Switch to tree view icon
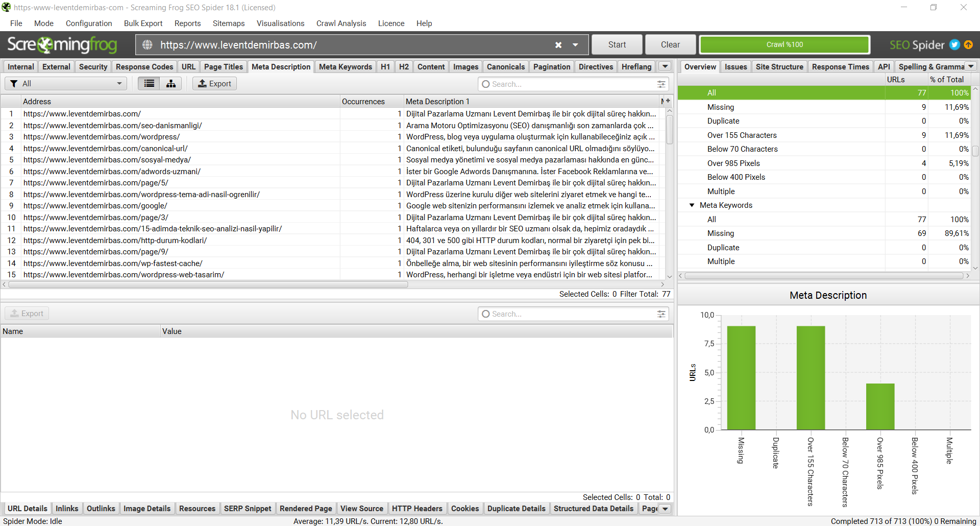The height and width of the screenshot is (526, 980). click(x=171, y=84)
